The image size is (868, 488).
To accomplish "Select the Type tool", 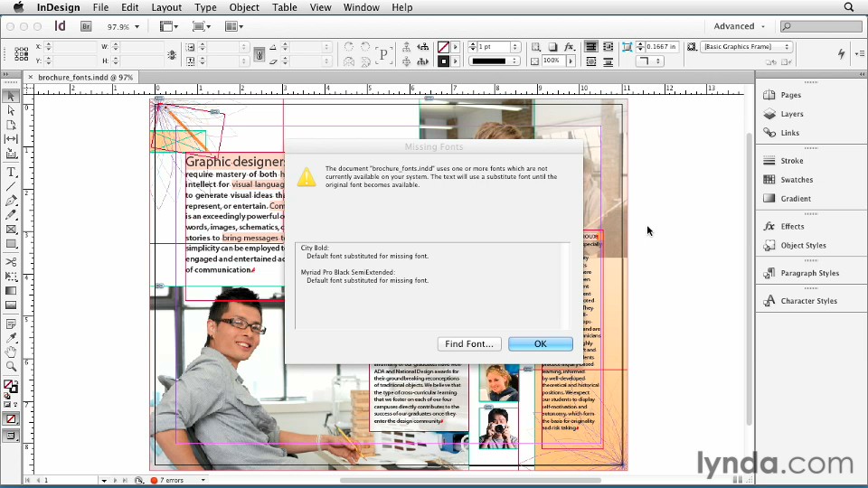I will [11, 172].
